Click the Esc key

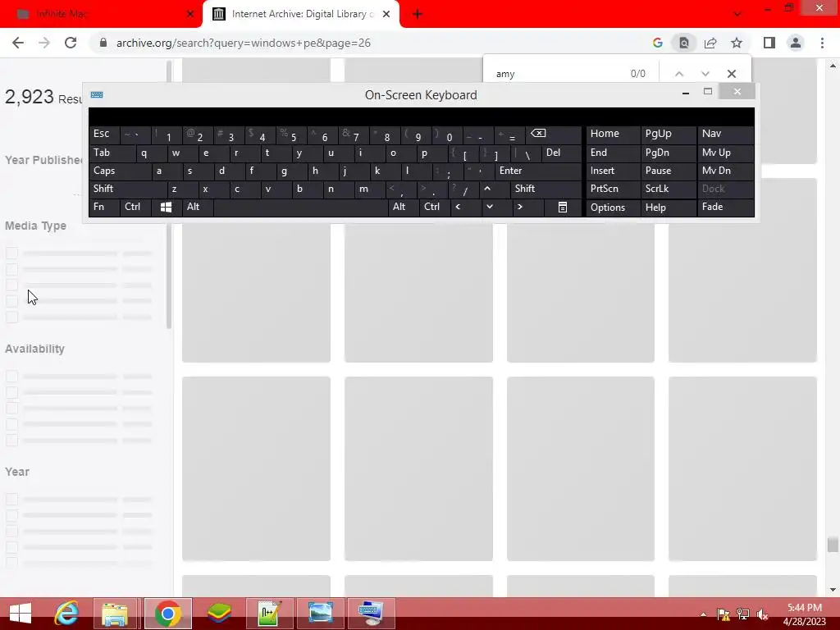104,135
